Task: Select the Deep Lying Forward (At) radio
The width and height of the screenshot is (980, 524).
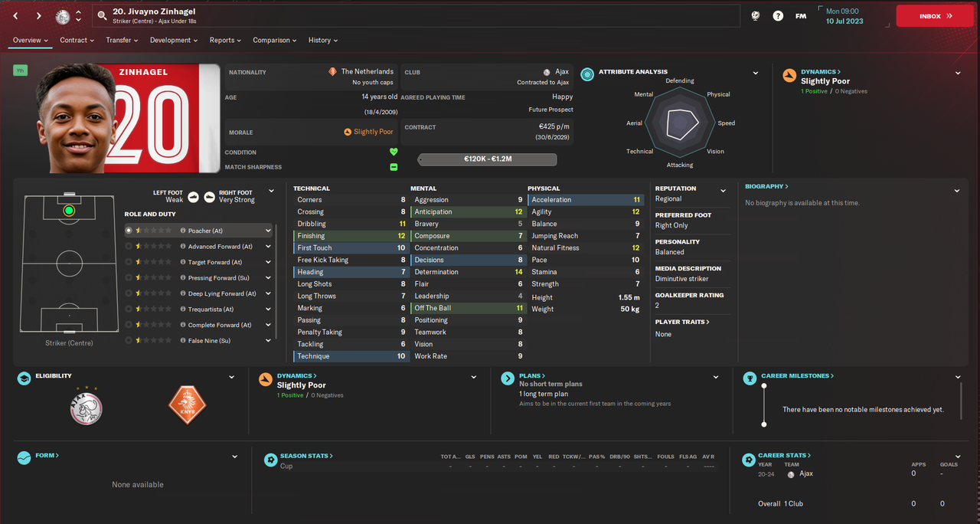Action: (129, 293)
